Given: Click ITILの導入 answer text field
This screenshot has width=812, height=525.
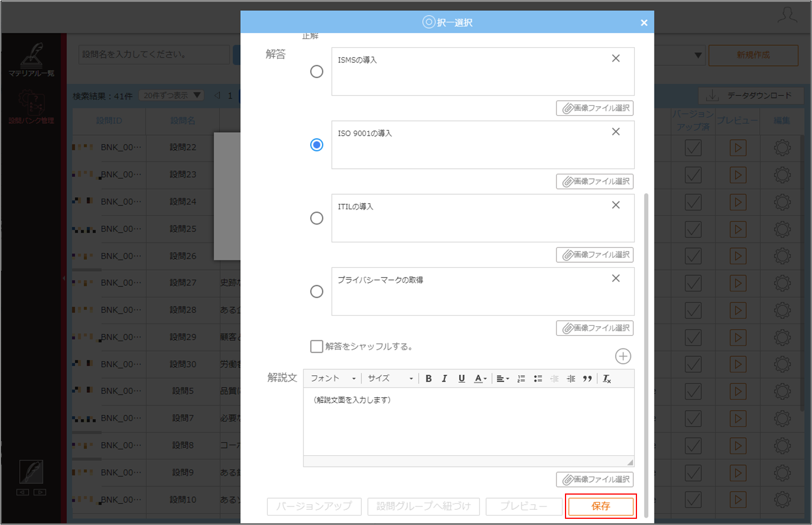Looking at the screenshot, I should [x=483, y=218].
